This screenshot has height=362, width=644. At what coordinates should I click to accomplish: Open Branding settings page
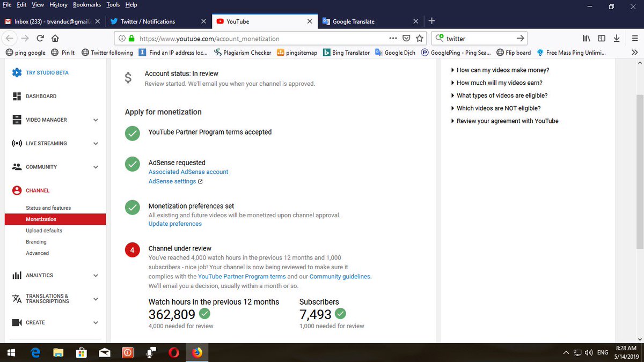(x=36, y=242)
